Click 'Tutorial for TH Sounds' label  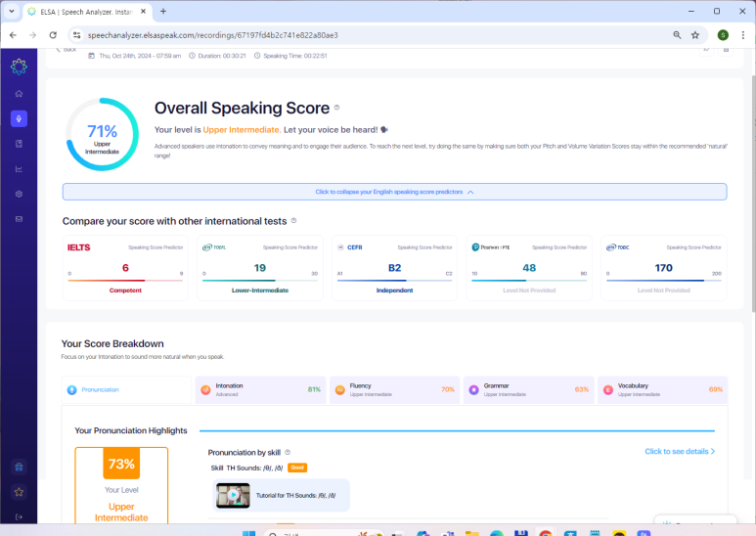coord(295,495)
